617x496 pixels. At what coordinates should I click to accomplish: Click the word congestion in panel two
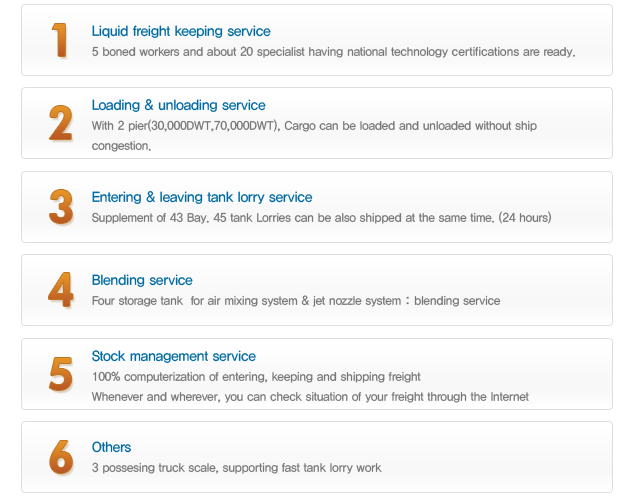[x=121, y=146]
